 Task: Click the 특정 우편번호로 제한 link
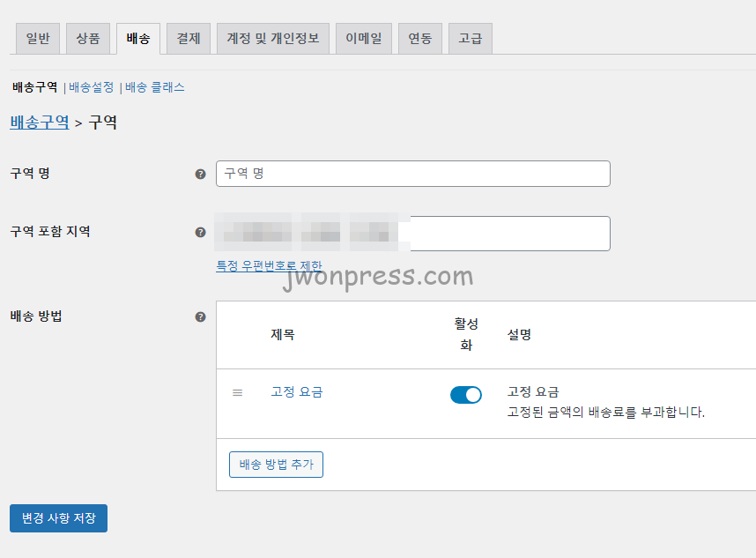[x=269, y=265]
